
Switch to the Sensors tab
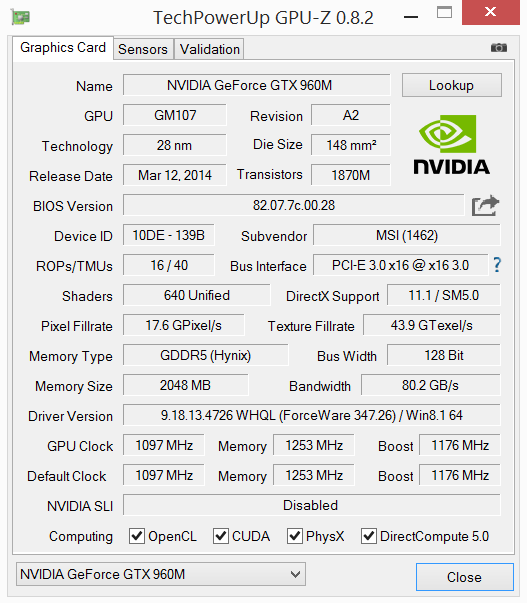coord(143,49)
